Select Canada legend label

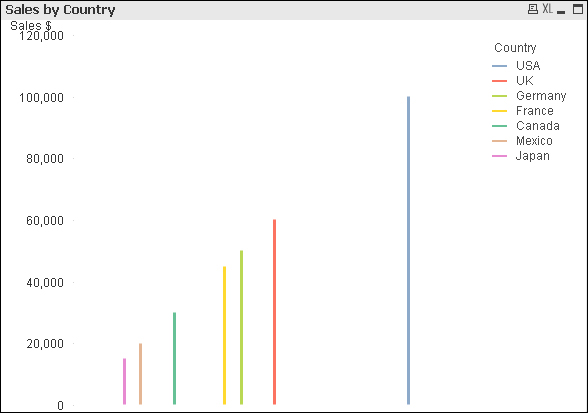click(538, 126)
